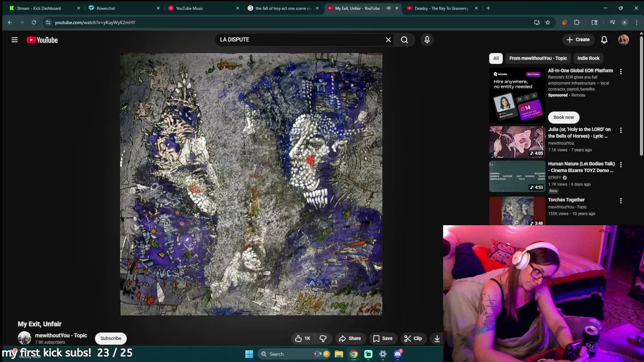Close the YouTube Music tab
The width and height of the screenshot is (644, 362).
pos(238,8)
